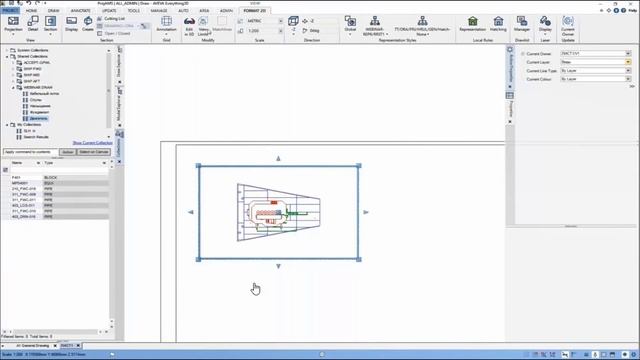Expand the SHIP FWD collection
640x360 pixels.
point(13,69)
